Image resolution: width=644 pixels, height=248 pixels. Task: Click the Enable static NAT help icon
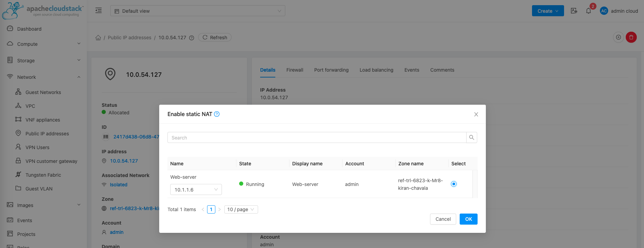[217, 114]
